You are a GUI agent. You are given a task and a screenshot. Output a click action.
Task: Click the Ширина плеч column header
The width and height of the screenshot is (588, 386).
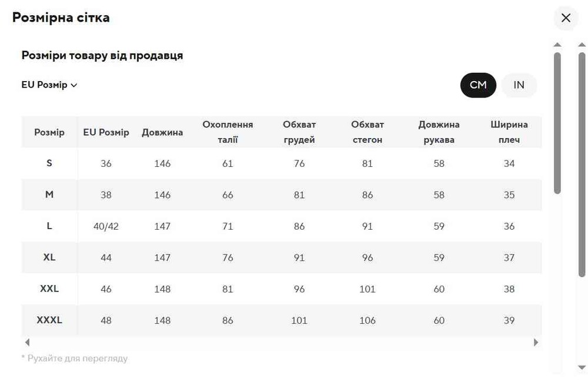[x=509, y=132]
